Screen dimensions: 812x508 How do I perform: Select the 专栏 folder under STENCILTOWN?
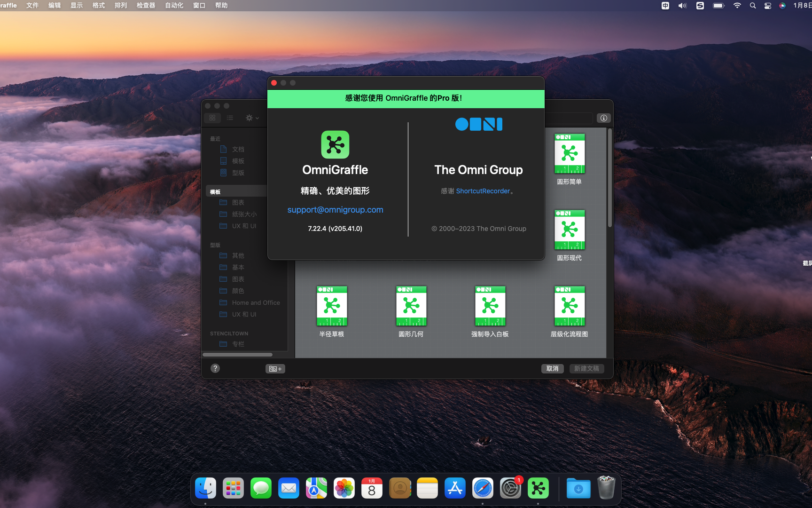[x=238, y=344]
